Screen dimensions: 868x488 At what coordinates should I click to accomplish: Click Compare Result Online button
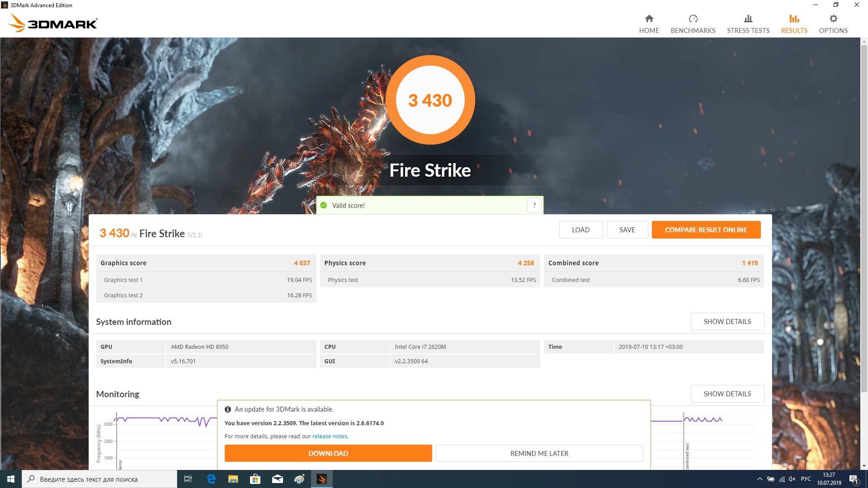(706, 230)
